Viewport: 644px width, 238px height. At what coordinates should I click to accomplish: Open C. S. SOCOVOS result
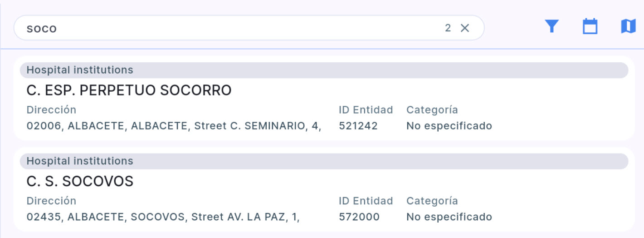(x=80, y=182)
